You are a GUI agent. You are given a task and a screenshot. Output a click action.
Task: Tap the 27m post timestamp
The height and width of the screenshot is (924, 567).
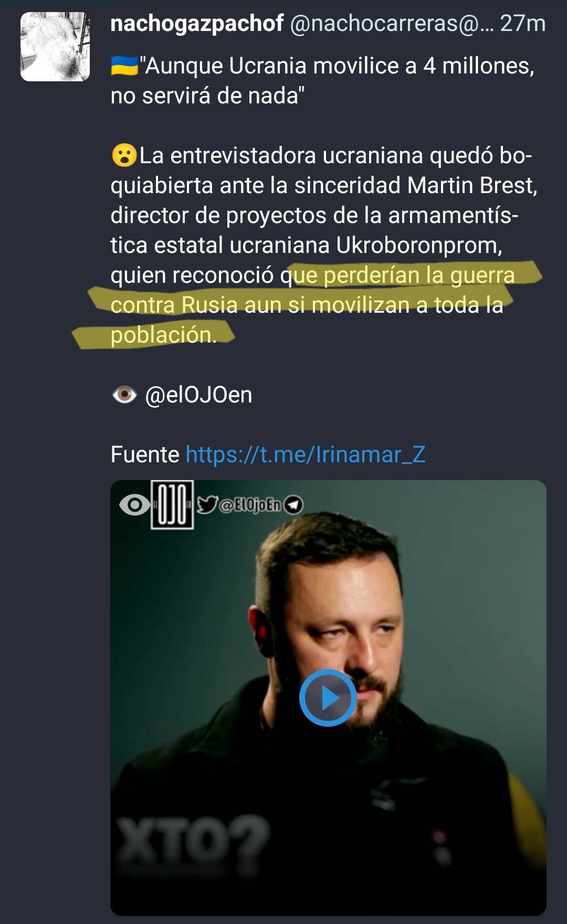click(523, 24)
